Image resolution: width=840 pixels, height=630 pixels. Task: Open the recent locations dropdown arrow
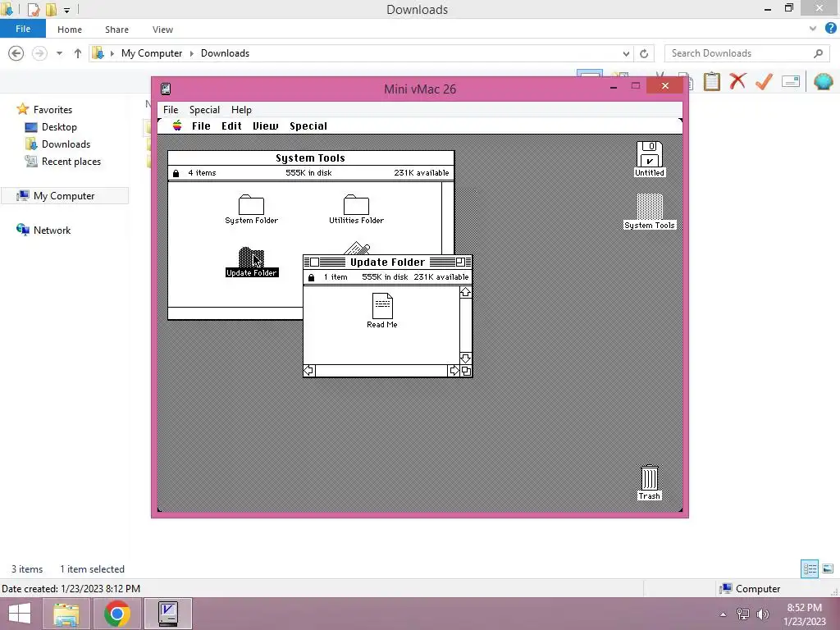[x=59, y=53]
